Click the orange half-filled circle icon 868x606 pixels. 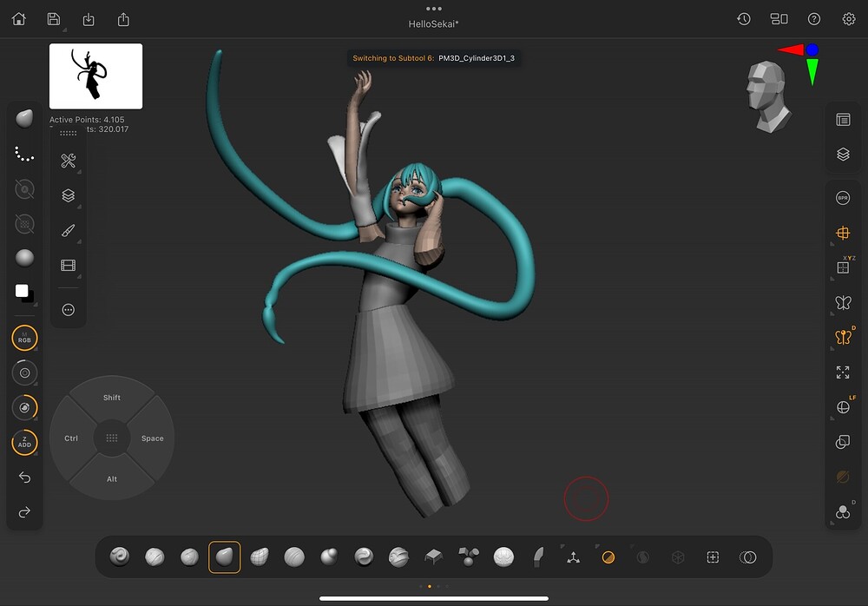coord(608,557)
